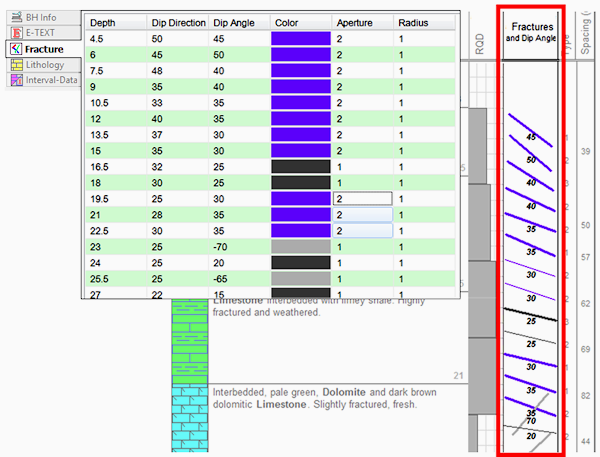Viewport: 600px width, 457px height.
Task: Open the purple color swatch for depth 4.5
Action: [300, 40]
